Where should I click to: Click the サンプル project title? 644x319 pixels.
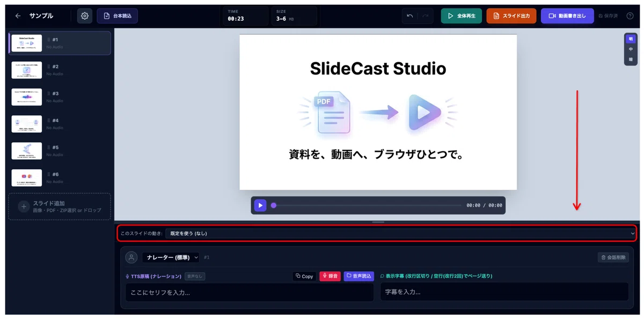pos(41,16)
